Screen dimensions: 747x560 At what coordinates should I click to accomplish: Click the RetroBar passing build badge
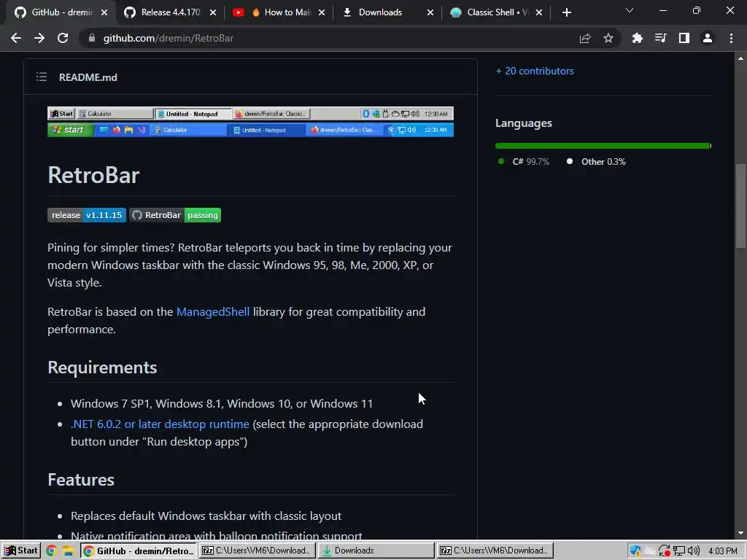(x=175, y=215)
